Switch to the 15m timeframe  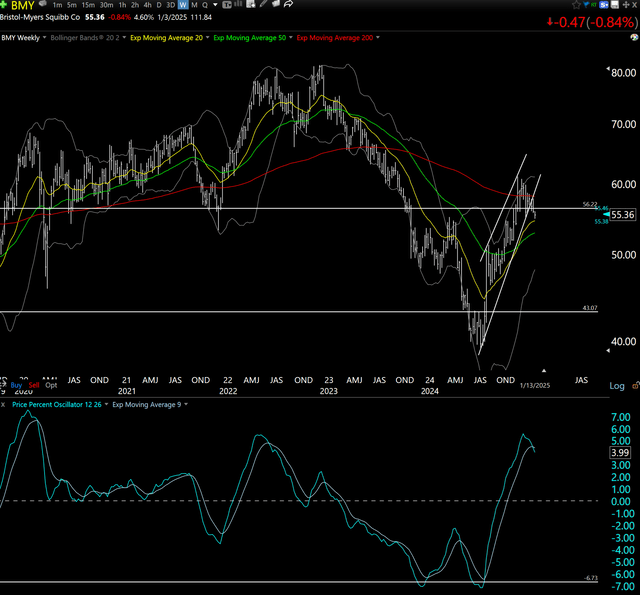[88, 5]
